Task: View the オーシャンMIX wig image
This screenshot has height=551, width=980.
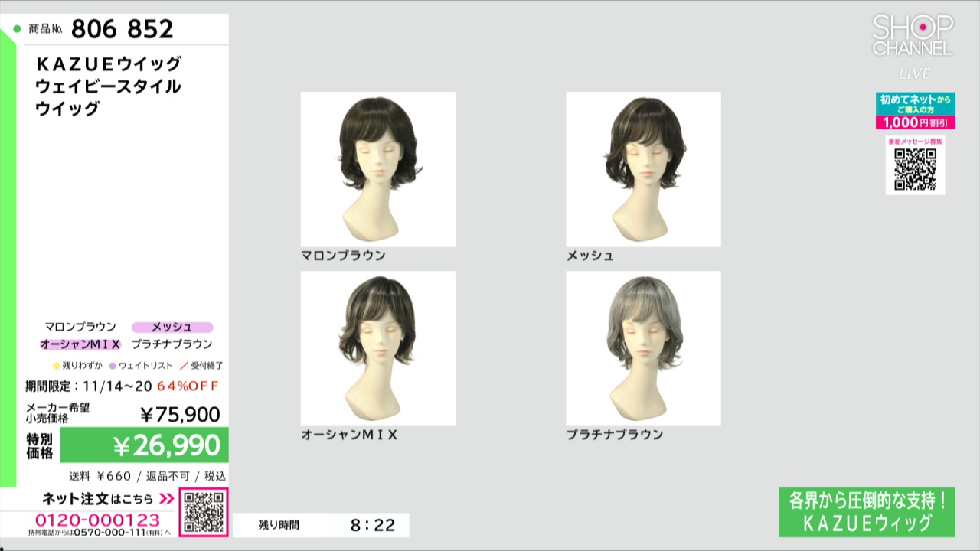Action: (378, 348)
